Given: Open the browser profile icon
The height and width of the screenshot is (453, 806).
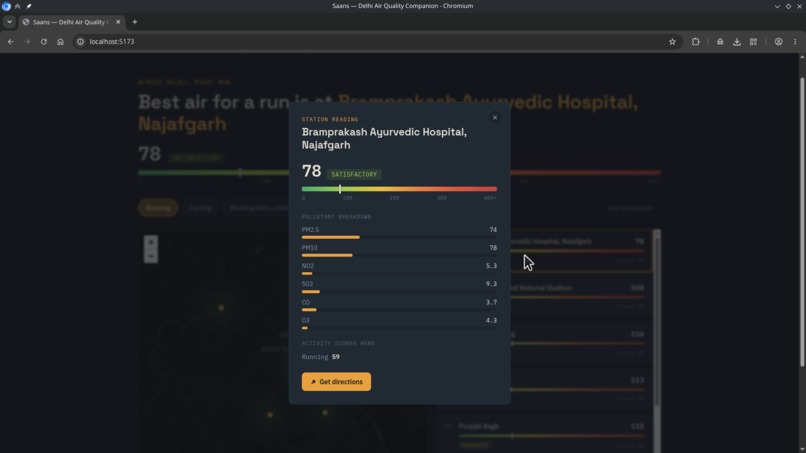Looking at the screenshot, I should click(x=778, y=42).
